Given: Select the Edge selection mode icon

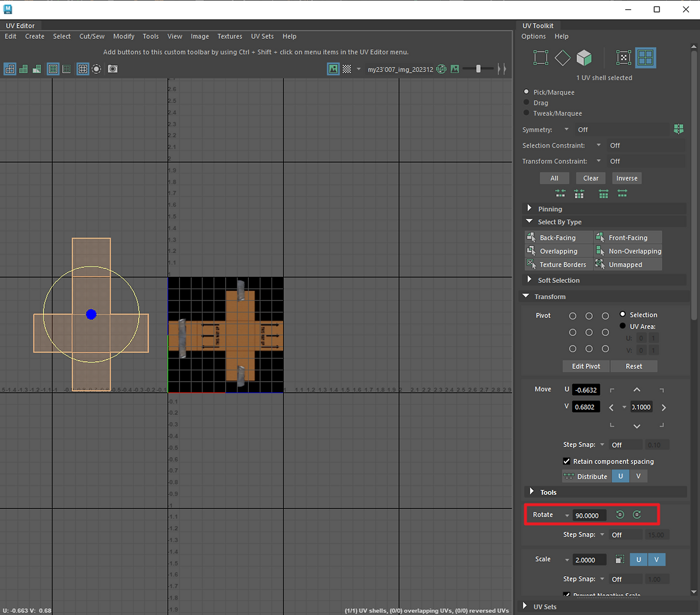Looking at the screenshot, I should (x=563, y=57).
